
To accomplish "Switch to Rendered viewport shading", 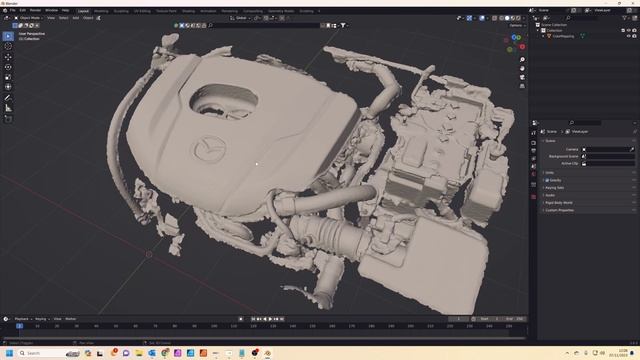I will 518,18.
